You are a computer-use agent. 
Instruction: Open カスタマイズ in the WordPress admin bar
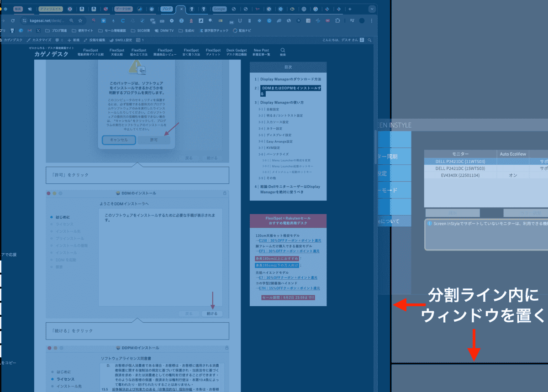[38, 40]
